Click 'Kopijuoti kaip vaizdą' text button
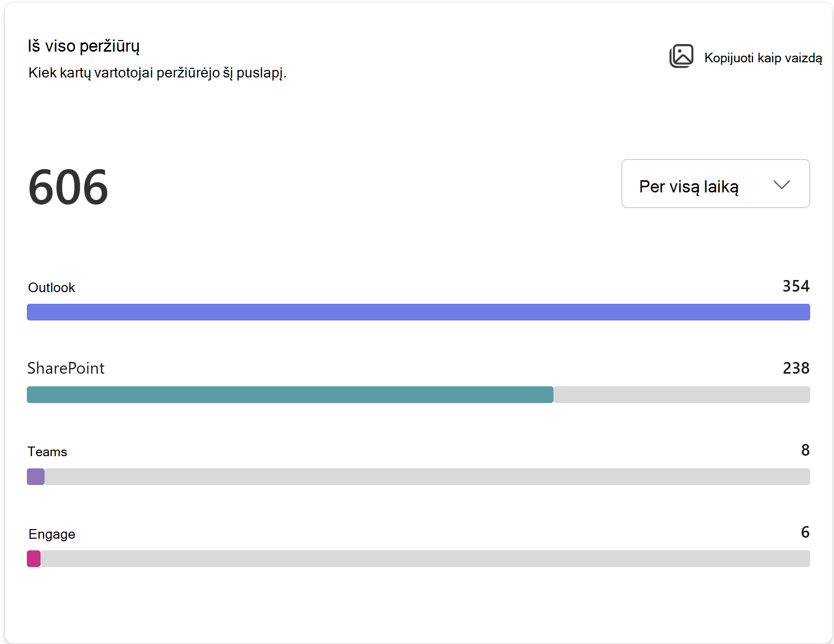The image size is (834, 644). tap(763, 58)
